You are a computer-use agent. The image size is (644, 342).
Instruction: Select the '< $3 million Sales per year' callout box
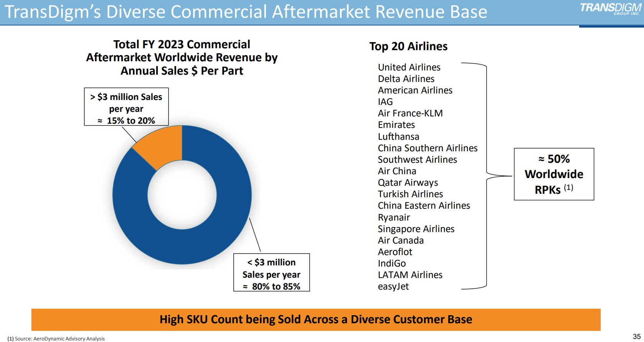(x=272, y=272)
